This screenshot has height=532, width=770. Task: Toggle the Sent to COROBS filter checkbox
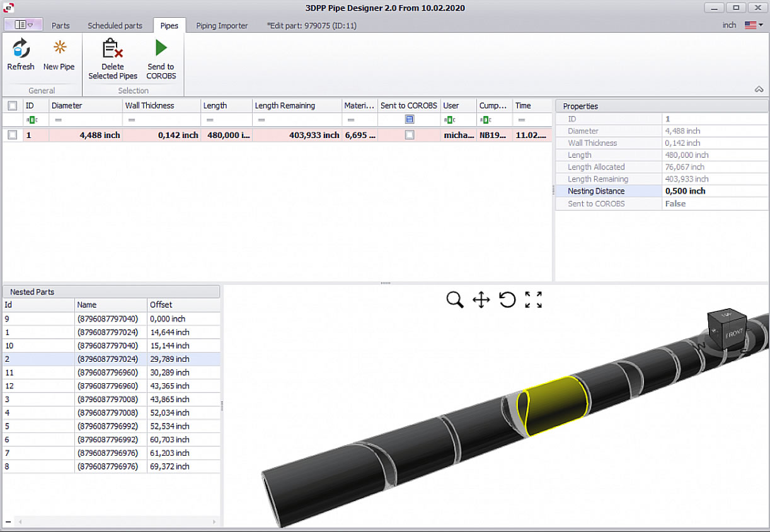coord(409,119)
